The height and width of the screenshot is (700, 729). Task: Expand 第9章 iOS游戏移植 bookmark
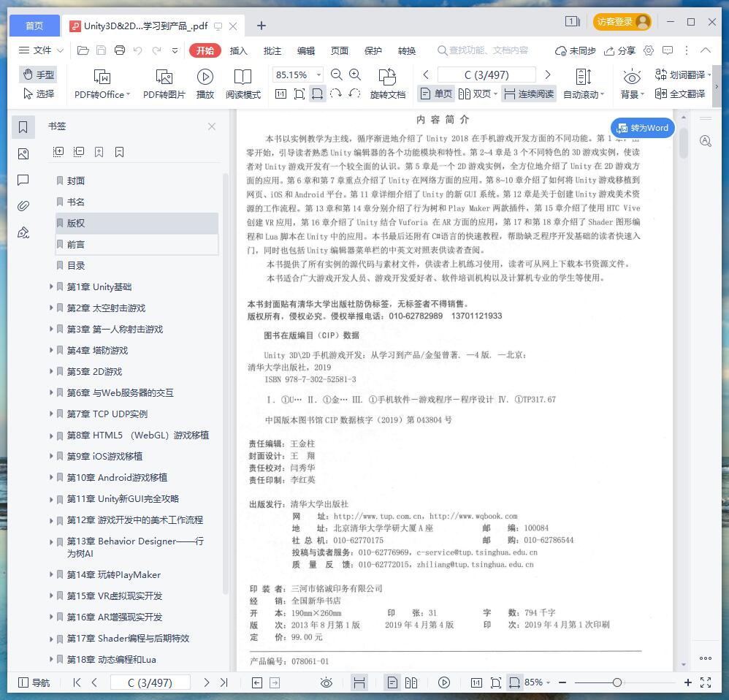pyautogui.click(x=51, y=456)
